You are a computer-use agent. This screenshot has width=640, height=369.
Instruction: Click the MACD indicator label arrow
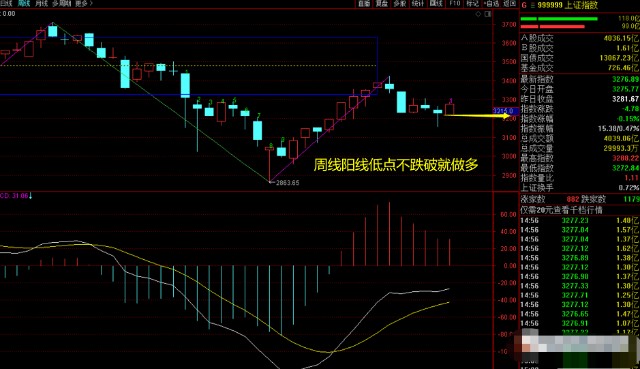tap(30, 196)
